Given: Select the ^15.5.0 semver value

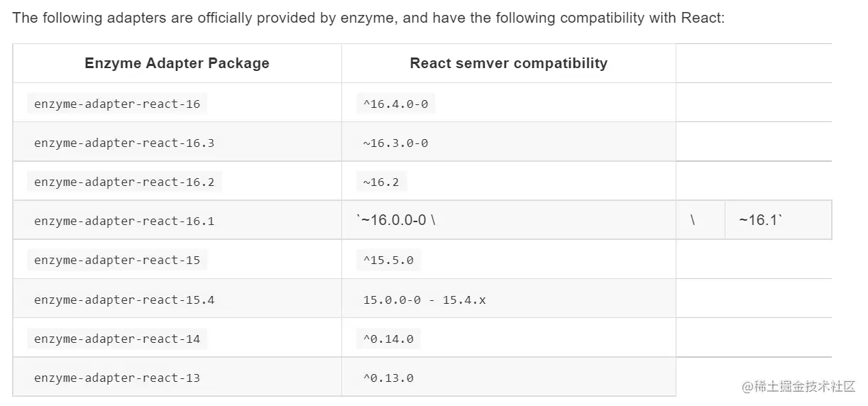Looking at the screenshot, I should point(388,260).
